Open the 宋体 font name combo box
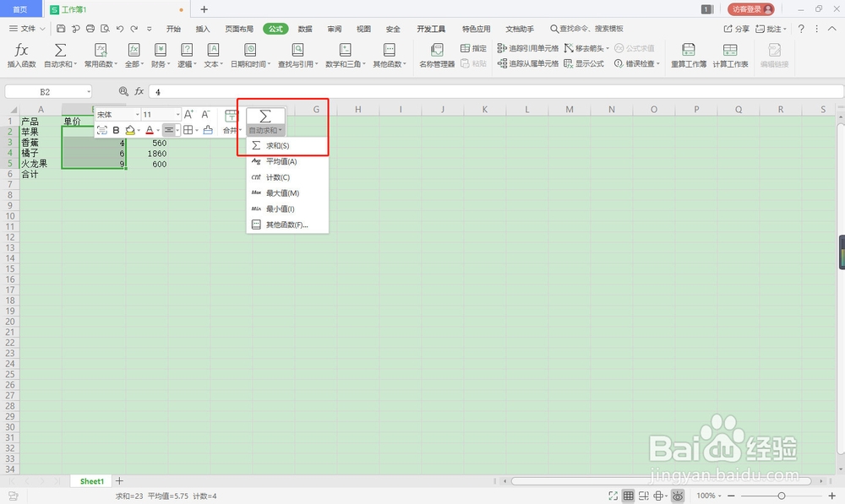This screenshot has width=845, height=504. (118, 114)
